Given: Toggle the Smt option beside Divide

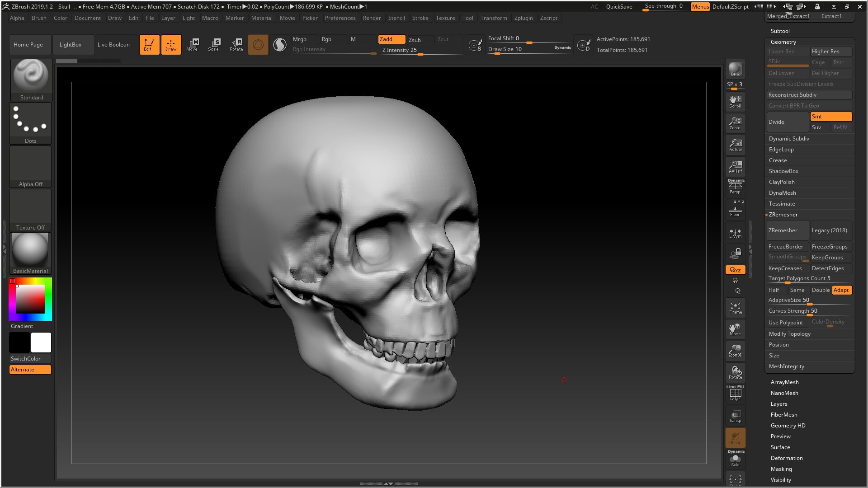Looking at the screenshot, I should tap(831, 117).
